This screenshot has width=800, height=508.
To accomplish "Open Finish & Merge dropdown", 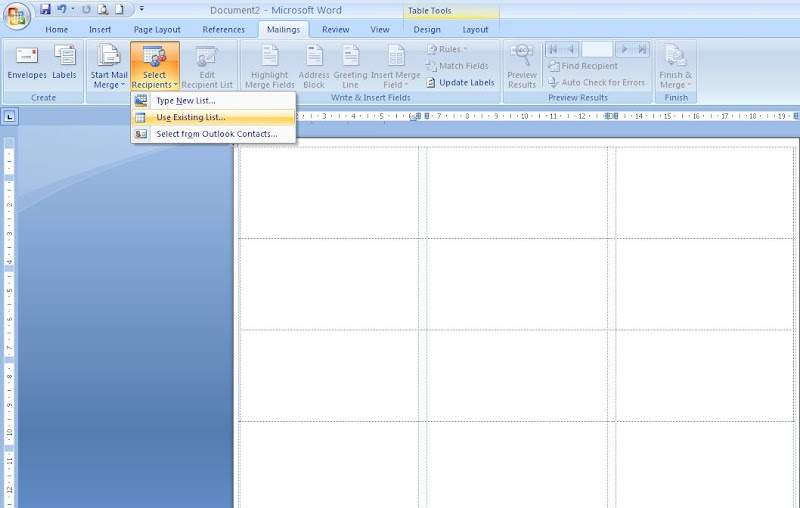I will pyautogui.click(x=676, y=66).
